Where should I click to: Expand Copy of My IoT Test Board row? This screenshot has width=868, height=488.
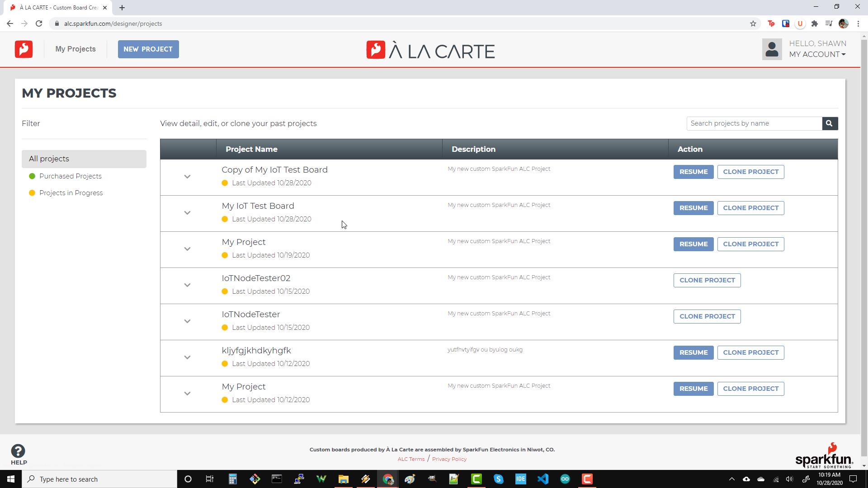187,177
